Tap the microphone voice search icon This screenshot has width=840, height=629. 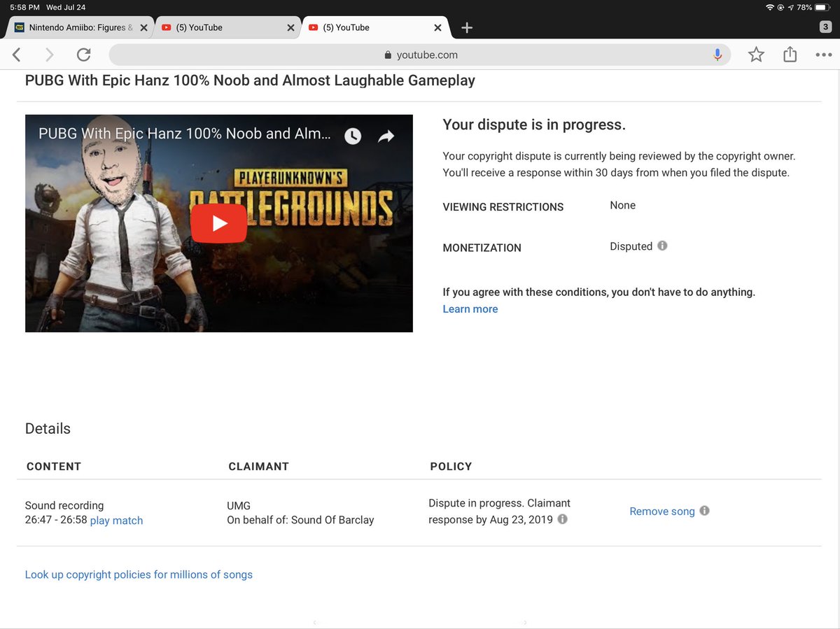point(717,55)
